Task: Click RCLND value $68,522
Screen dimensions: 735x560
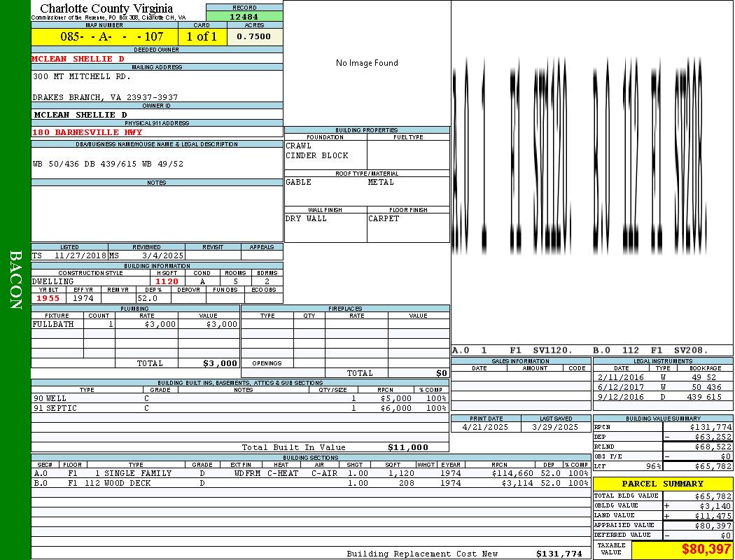Action: 713,447
